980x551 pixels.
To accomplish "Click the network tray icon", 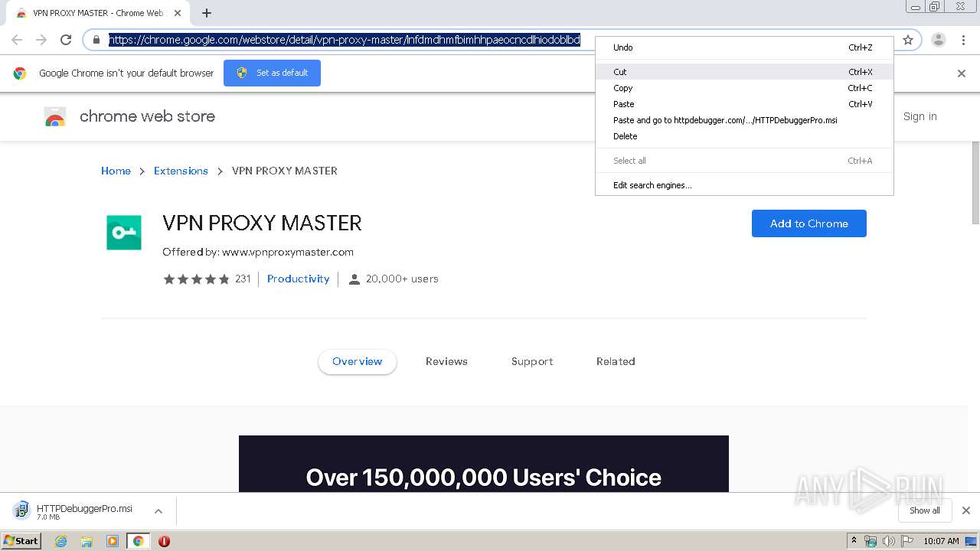I will [871, 541].
